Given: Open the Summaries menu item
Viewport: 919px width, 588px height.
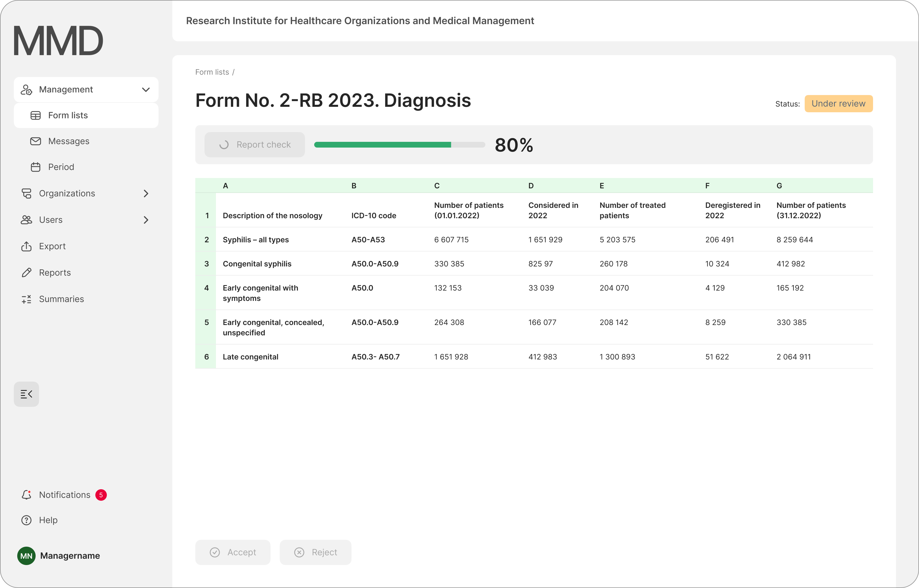Looking at the screenshot, I should (61, 299).
